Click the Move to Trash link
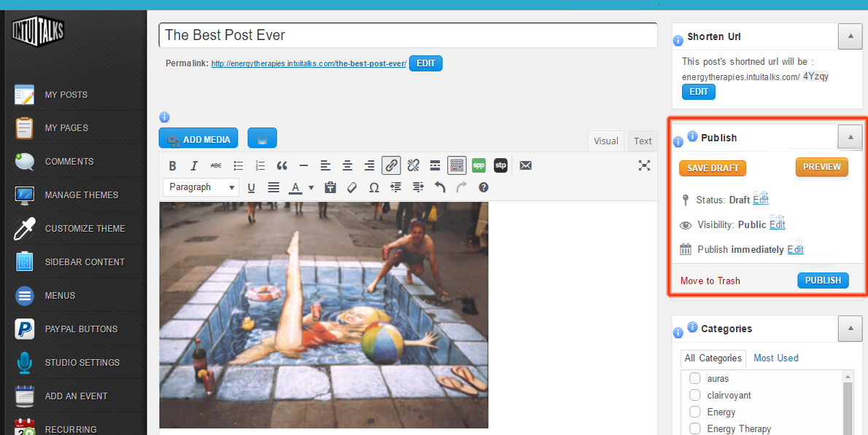This screenshot has height=435, width=868. click(x=710, y=281)
